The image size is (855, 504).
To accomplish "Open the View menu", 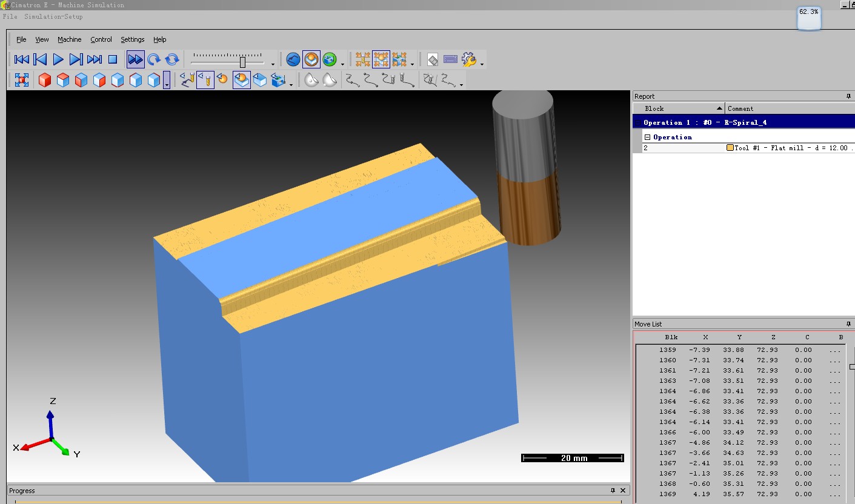I will tap(42, 39).
